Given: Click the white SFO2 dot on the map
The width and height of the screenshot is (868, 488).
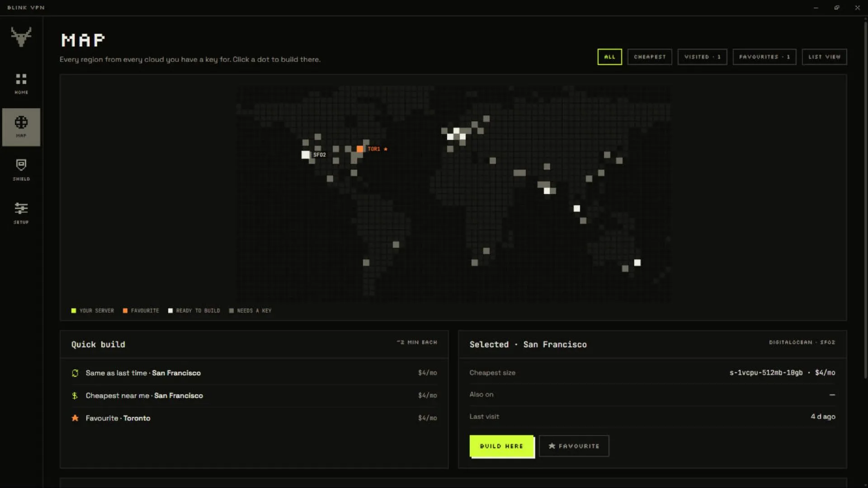Looking at the screenshot, I should tap(306, 155).
